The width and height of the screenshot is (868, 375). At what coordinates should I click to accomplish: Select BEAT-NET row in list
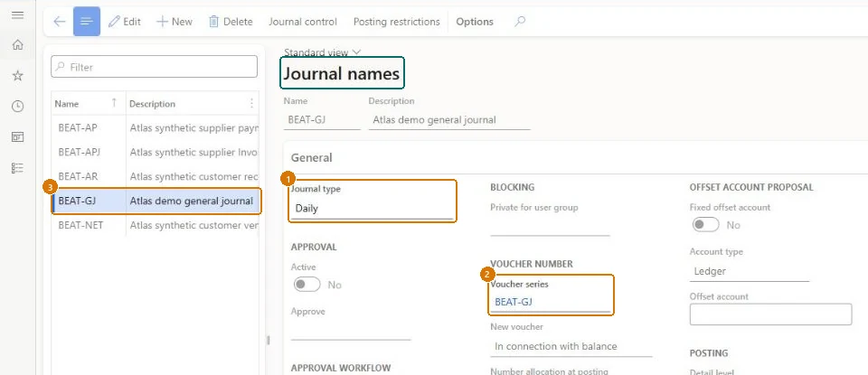click(x=155, y=225)
